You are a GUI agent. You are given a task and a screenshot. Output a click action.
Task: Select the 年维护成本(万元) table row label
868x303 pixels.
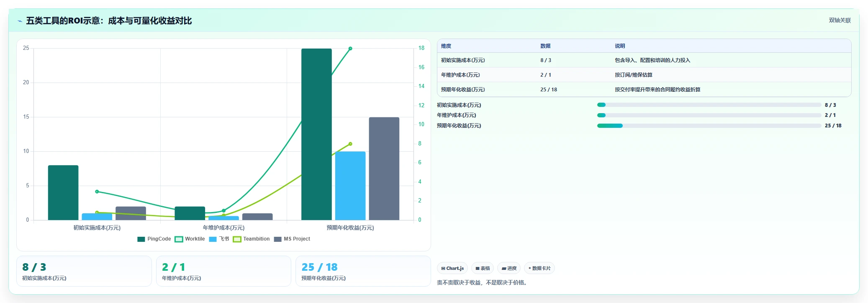(x=460, y=75)
